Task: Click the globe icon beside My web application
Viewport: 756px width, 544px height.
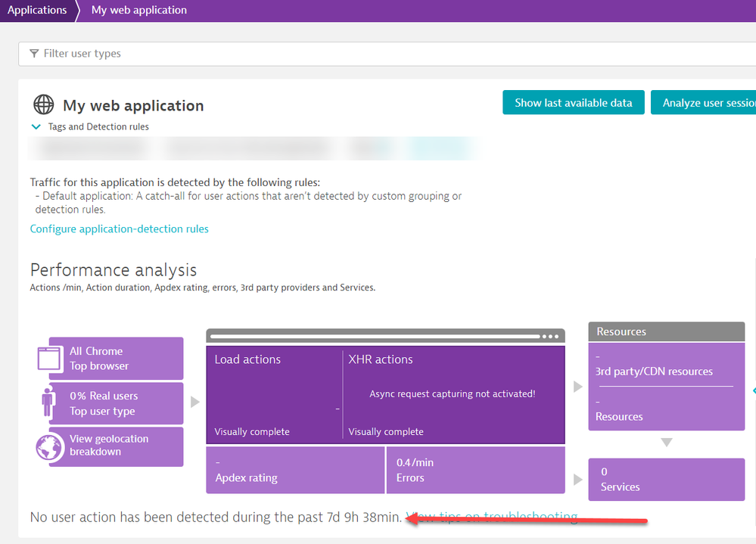Action: pyautogui.click(x=44, y=105)
